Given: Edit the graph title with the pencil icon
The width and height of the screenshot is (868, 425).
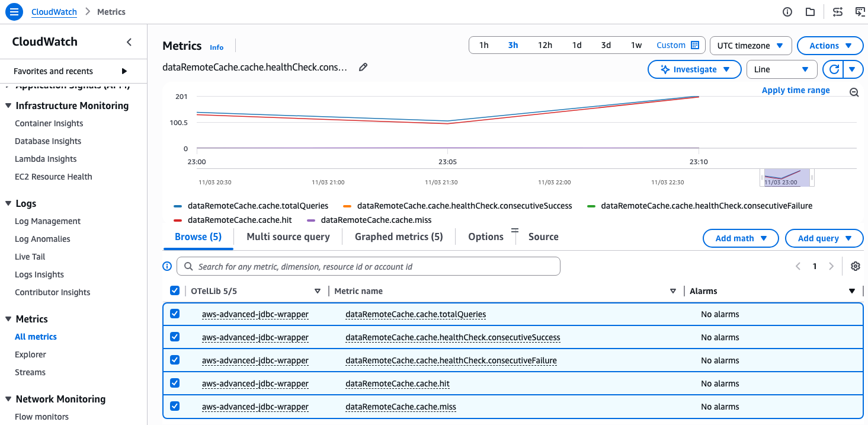Looking at the screenshot, I should coord(363,67).
